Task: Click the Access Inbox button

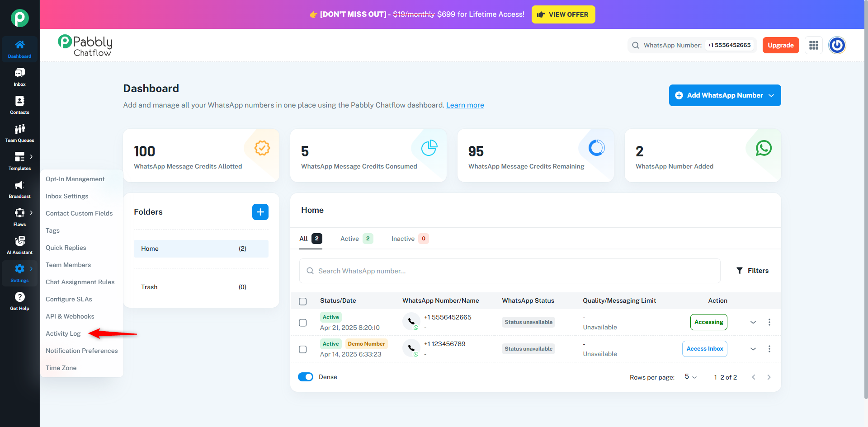Action: pos(705,349)
